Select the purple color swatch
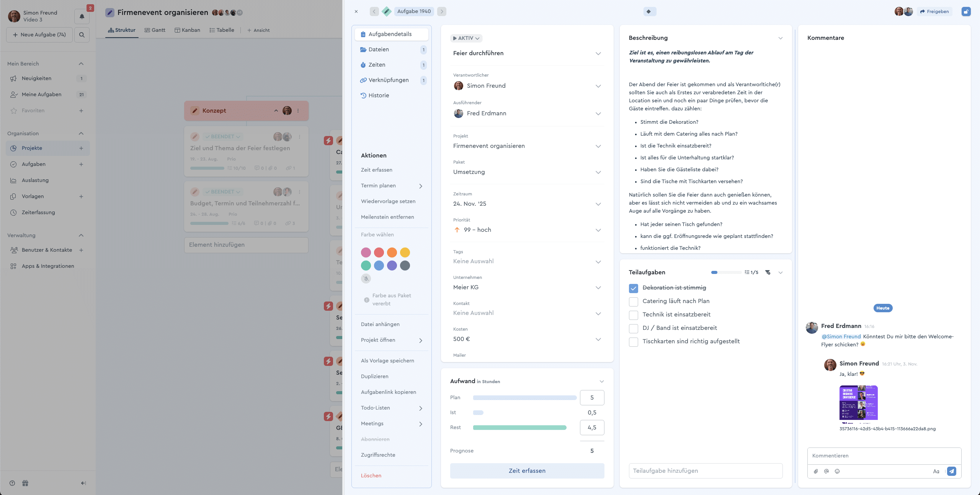This screenshot has width=980, height=495. tap(392, 266)
